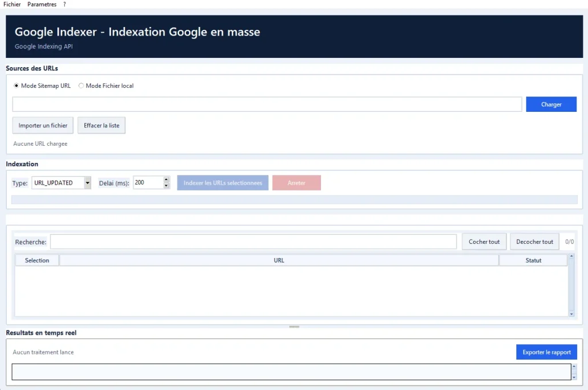Click the Delai (ms) value field
The height and width of the screenshot is (390, 588).
point(148,182)
